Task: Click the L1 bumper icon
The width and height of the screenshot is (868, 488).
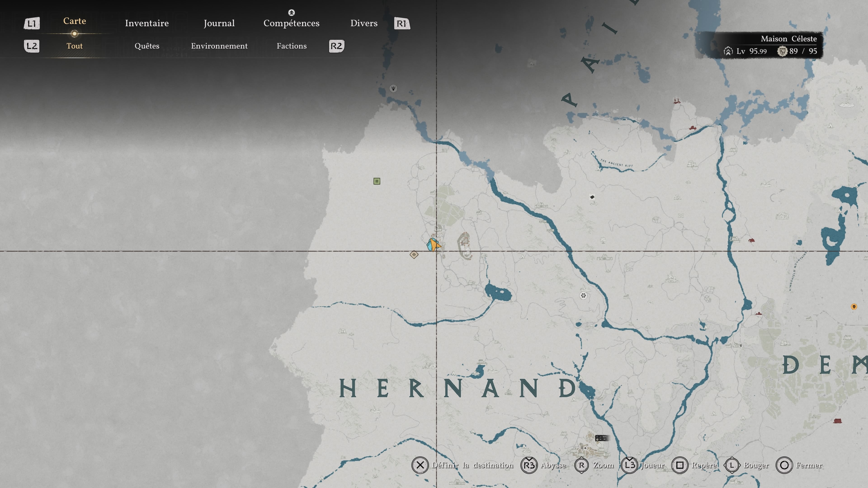Action: pos(32,23)
